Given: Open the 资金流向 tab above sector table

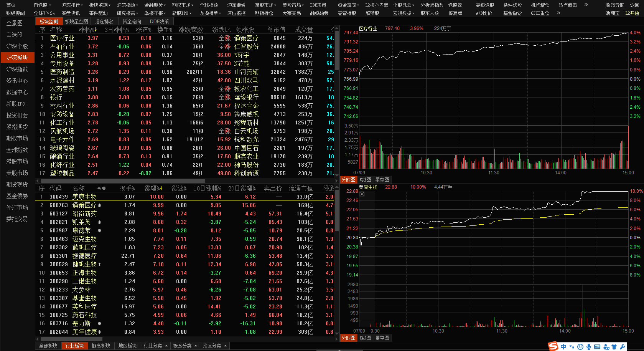Looking at the screenshot, I should tap(132, 22).
